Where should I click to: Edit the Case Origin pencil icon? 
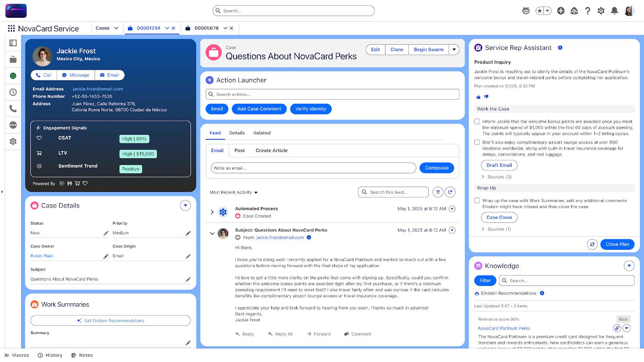188,256
